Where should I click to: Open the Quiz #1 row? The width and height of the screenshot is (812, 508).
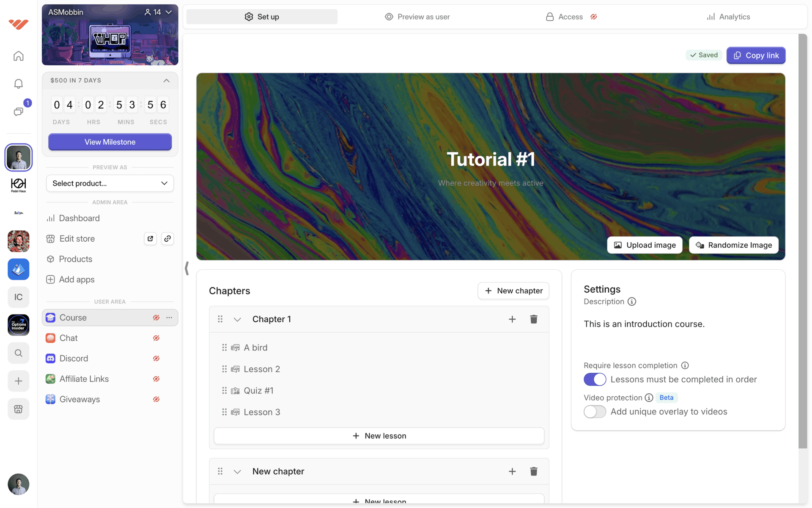pos(379,390)
